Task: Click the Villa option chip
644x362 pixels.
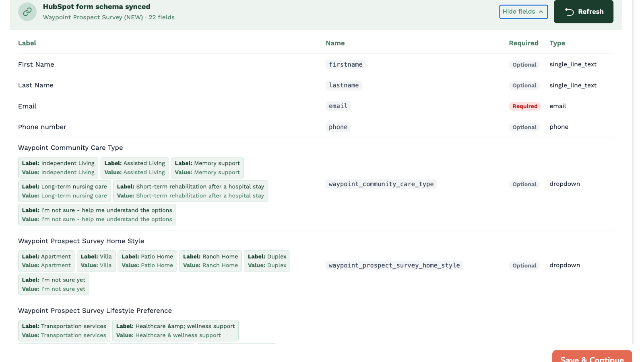Action: click(96, 261)
